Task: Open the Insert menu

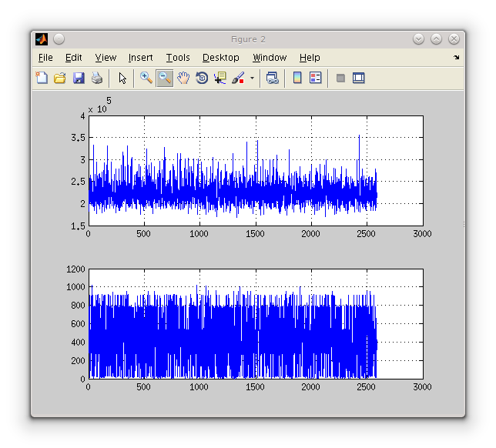Action: click(x=140, y=58)
